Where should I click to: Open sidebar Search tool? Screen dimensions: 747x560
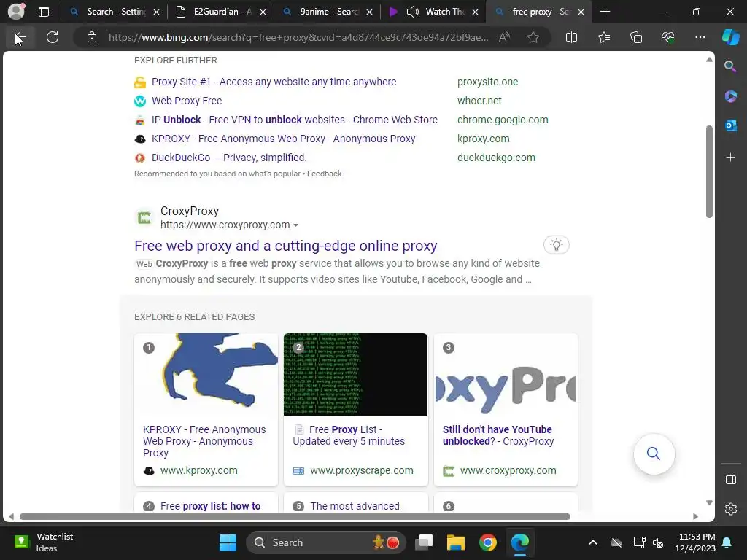(730, 66)
